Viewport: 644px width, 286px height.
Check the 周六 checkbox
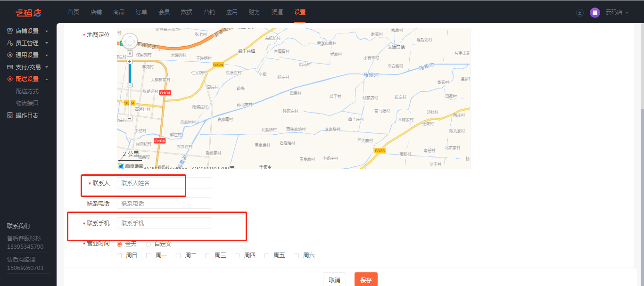pyautogui.click(x=297, y=255)
